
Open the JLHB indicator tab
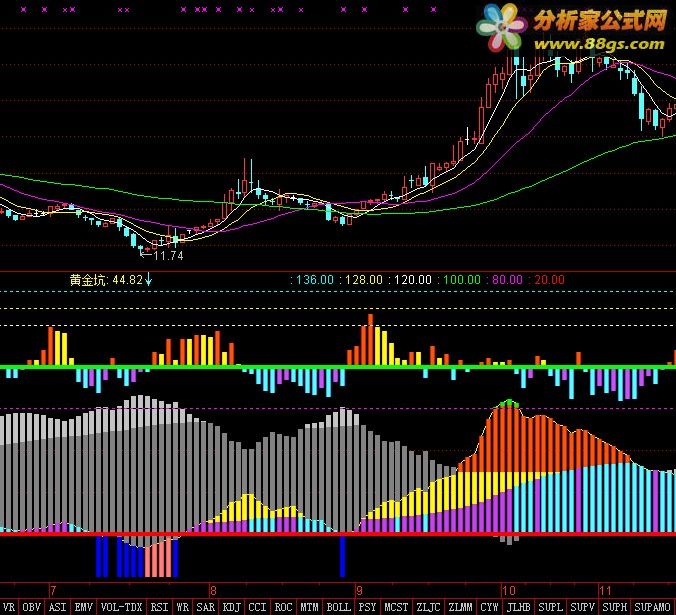[519, 607]
